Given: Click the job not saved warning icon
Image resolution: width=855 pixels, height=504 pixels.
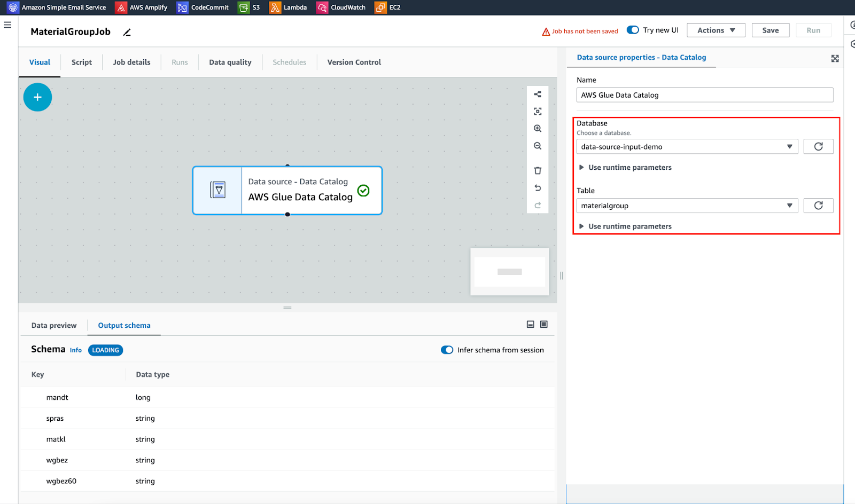Looking at the screenshot, I should [546, 31].
